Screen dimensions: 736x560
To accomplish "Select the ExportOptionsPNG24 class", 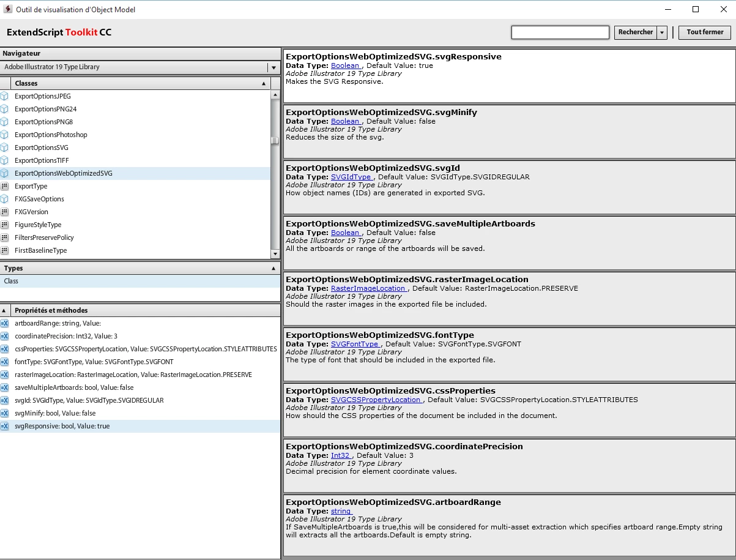I will click(135, 109).
